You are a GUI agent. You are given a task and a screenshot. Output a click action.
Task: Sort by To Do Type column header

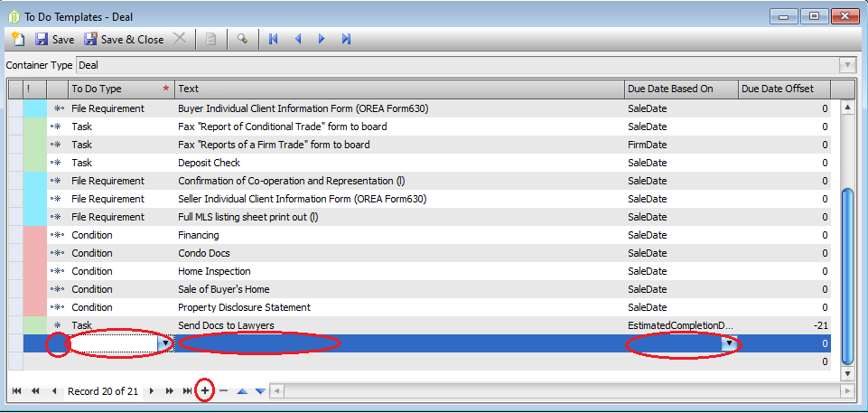(121, 89)
